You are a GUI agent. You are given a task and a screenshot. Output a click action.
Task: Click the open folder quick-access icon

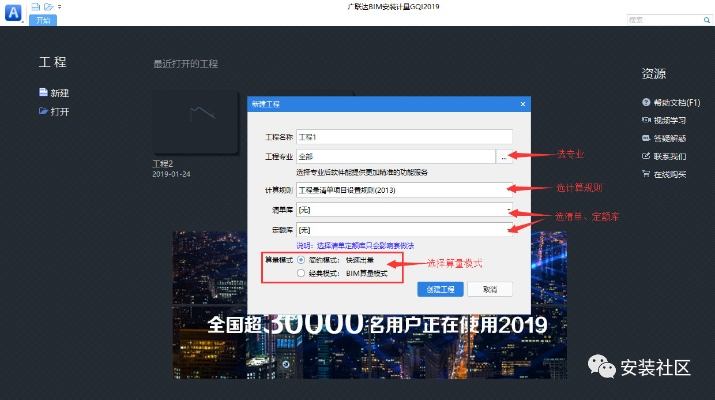(x=48, y=7)
